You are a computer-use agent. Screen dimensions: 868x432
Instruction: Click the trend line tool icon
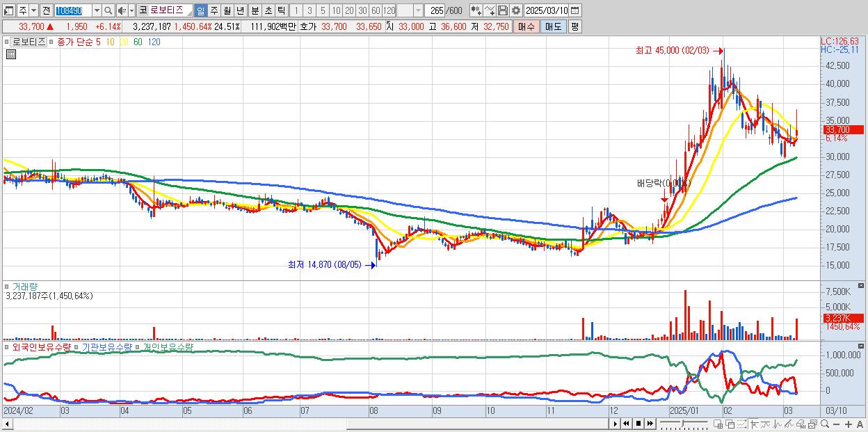pyautogui.click(x=766, y=424)
